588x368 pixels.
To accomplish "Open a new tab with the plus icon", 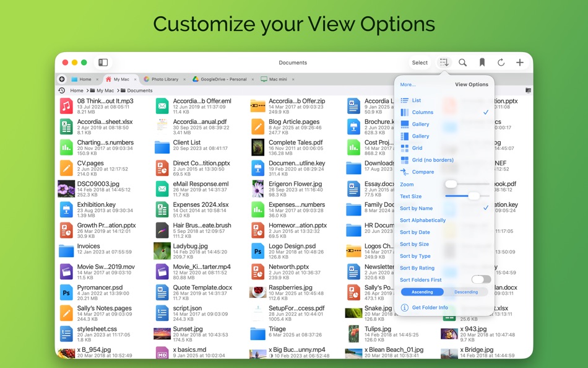I will point(519,62).
